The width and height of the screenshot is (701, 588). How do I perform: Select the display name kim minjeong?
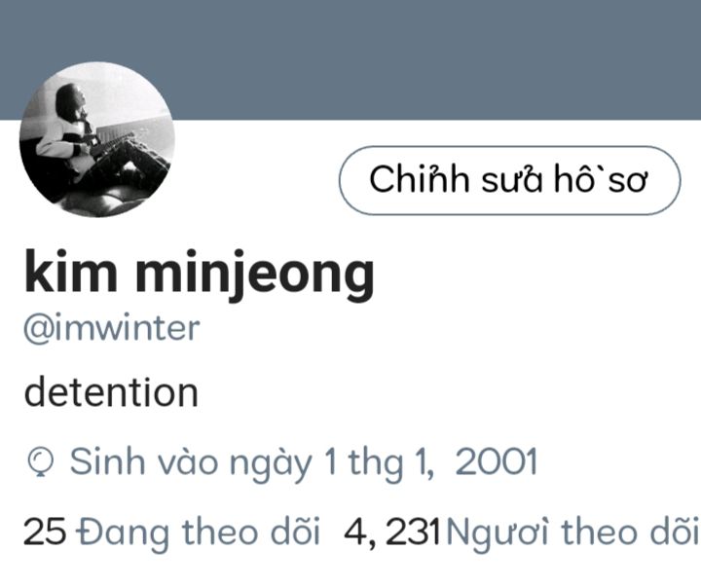(x=200, y=274)
